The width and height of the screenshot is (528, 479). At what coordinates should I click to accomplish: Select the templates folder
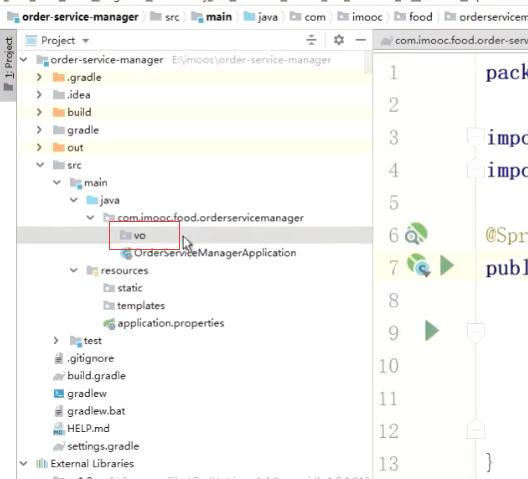[x=141, y=306]
